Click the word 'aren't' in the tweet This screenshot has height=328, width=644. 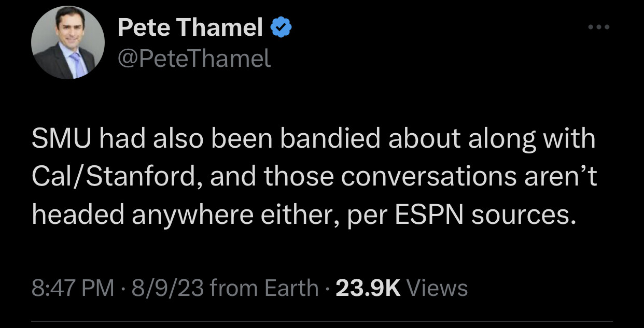557,177
